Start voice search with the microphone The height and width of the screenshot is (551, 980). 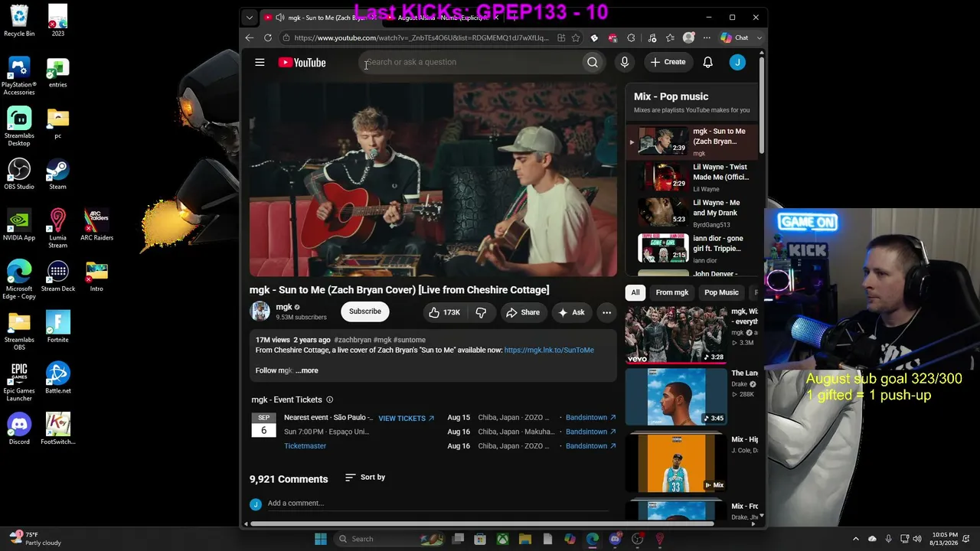pyautogui.click(x=625, y=62)
